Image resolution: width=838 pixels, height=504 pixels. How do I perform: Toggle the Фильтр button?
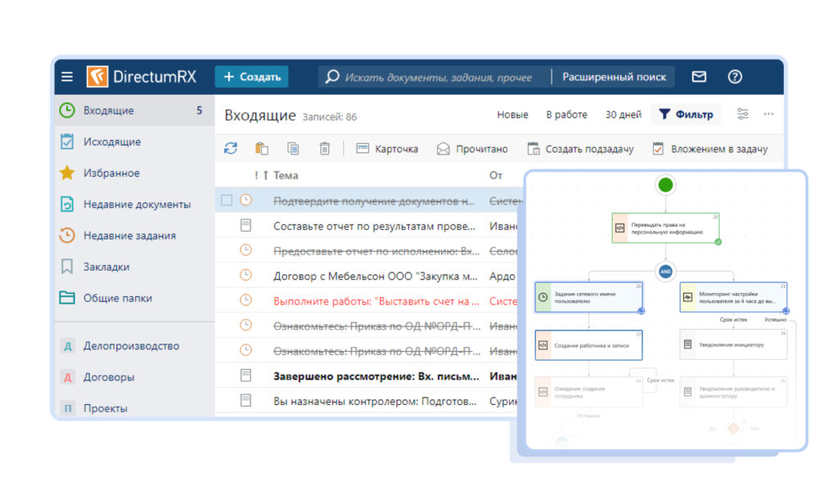(686, 115)
